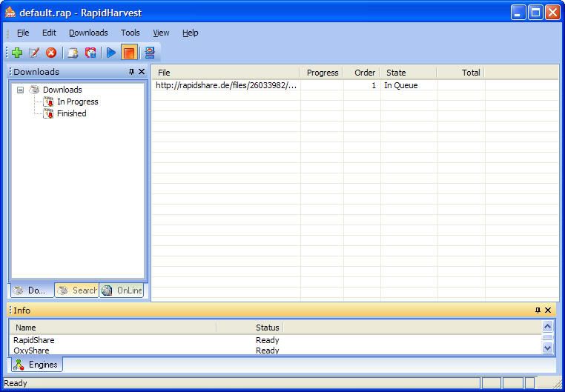Switch to the Search tab
This screenshot has width=565, height=392.
point(77,290)
